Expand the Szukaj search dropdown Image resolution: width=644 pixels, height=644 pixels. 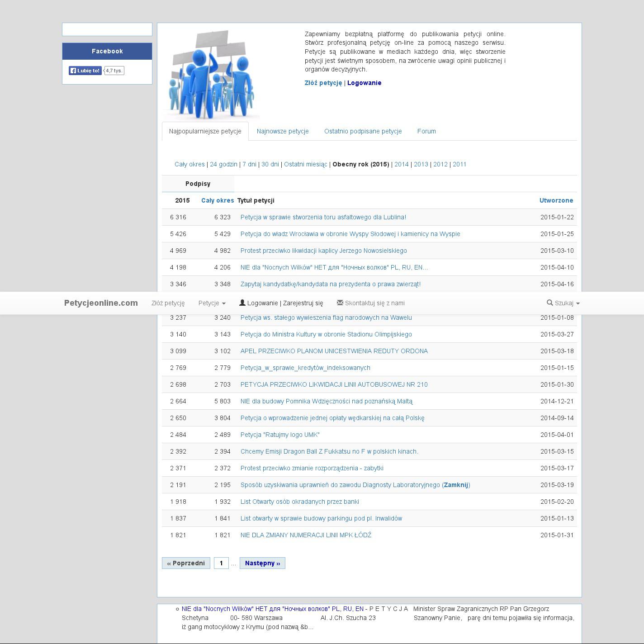pos(563,303)
